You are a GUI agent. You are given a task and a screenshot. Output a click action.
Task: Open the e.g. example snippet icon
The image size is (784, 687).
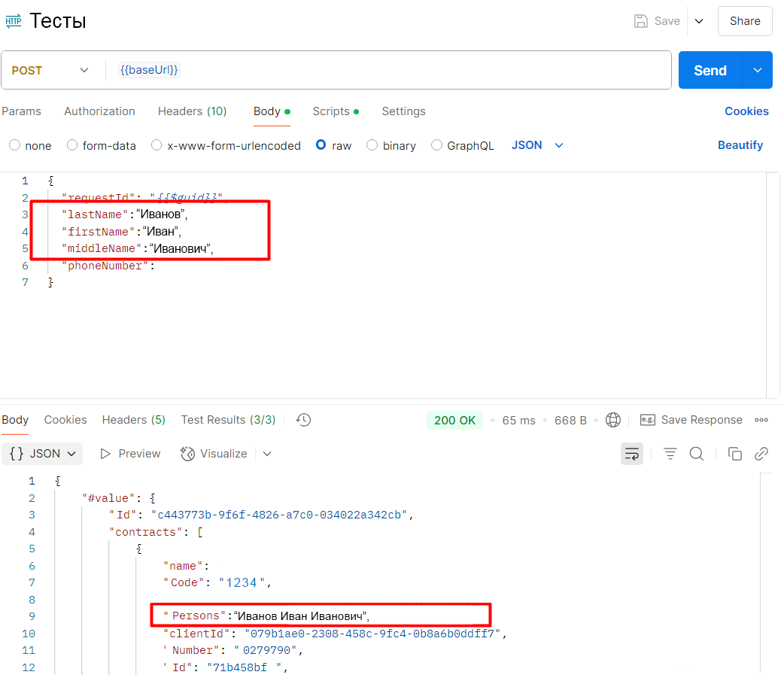tap(647, 420)
